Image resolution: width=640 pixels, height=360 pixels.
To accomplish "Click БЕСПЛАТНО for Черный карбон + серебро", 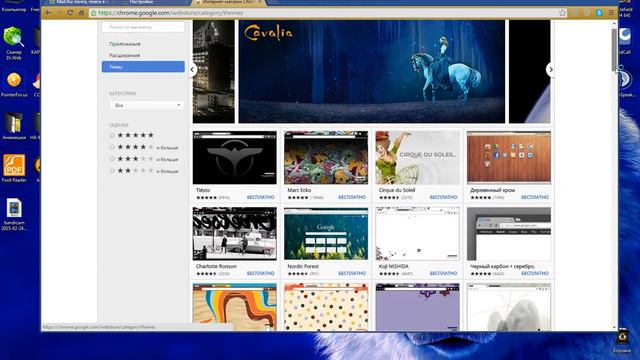I will click(535, 273).
